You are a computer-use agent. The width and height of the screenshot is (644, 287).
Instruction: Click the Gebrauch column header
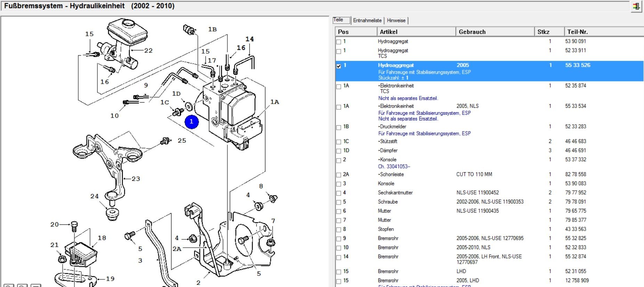point(495,32)
